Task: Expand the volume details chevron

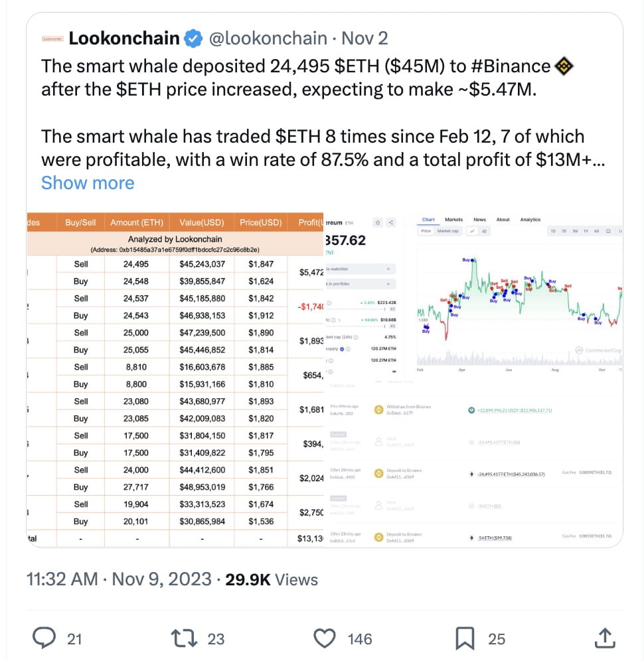Action: coord(339,320)
